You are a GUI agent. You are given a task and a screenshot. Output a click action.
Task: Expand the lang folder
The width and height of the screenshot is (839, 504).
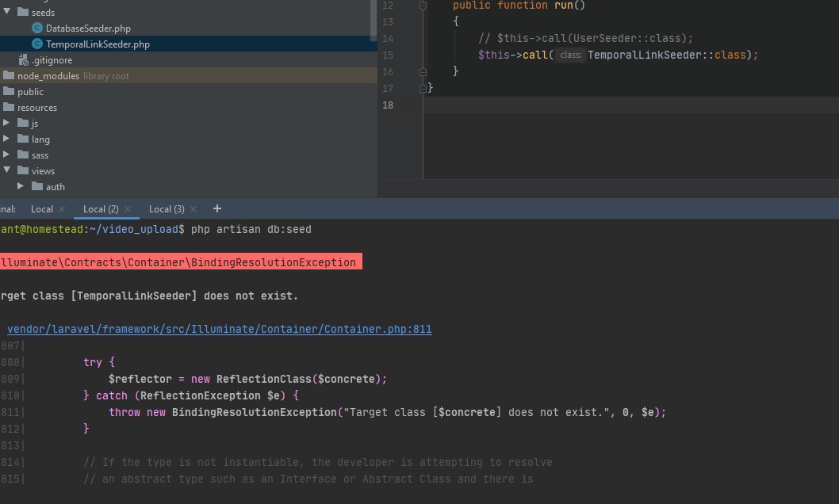[x=7, y=139]
